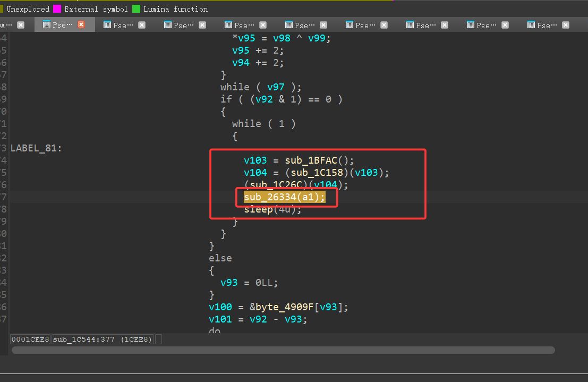Close the cut-off A··· tab
This screenshot has width=588, height=382.
click(x=21, y=25)
